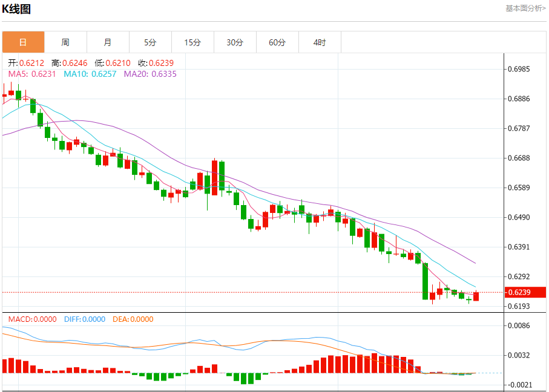Click the 0.6193 price axis label
The image size is (549, 392).
(x=519, y=306)
